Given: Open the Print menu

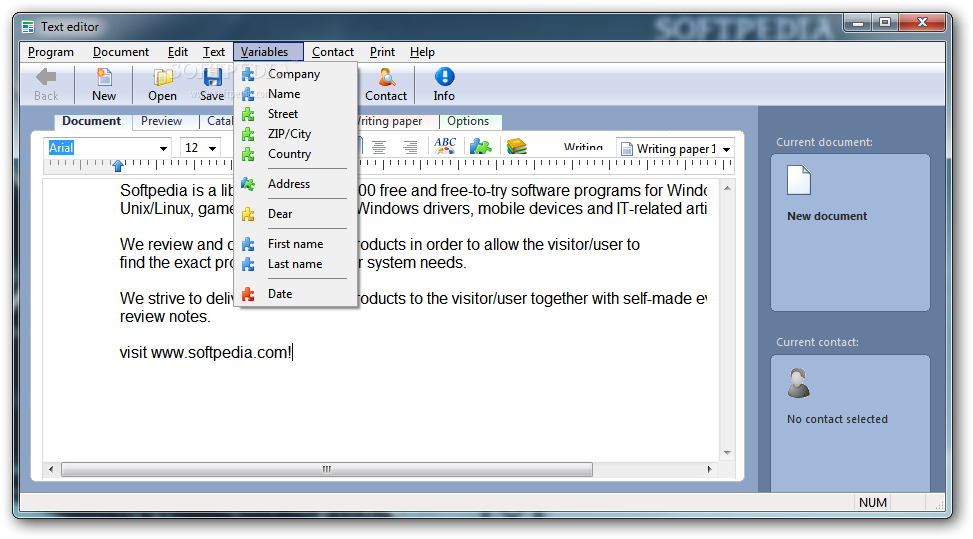Looking at the screenshot, I should tap(382, 52).
